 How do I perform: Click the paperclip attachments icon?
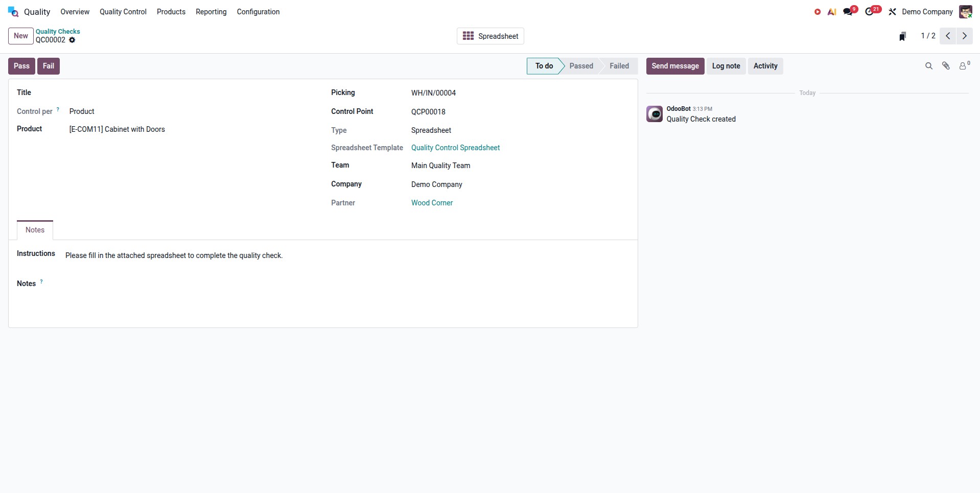pos(946,66)
